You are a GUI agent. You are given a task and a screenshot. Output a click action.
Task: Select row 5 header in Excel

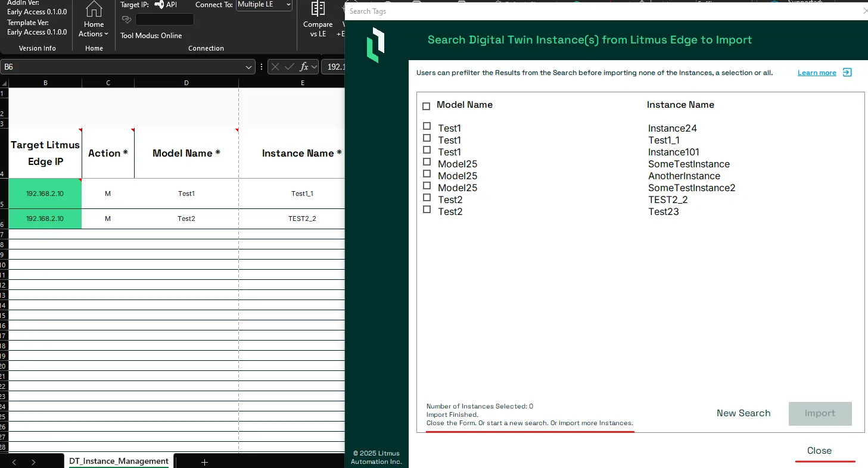pos(4,194)
